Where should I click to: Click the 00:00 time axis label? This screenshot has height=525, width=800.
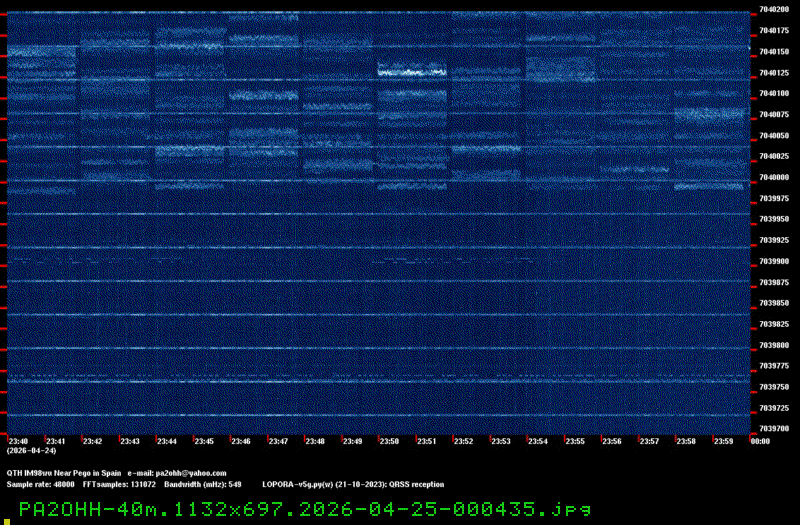pos(760,441)
